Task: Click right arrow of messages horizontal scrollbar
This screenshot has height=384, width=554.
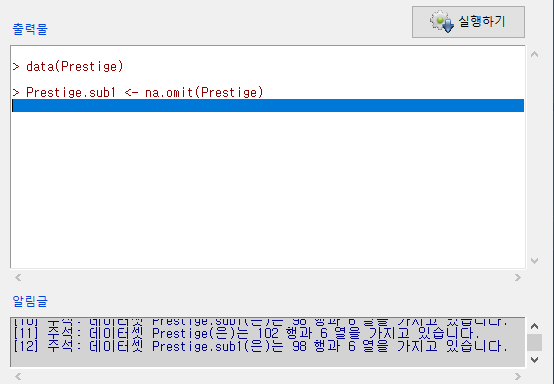Action: click(x=518, y=377)
